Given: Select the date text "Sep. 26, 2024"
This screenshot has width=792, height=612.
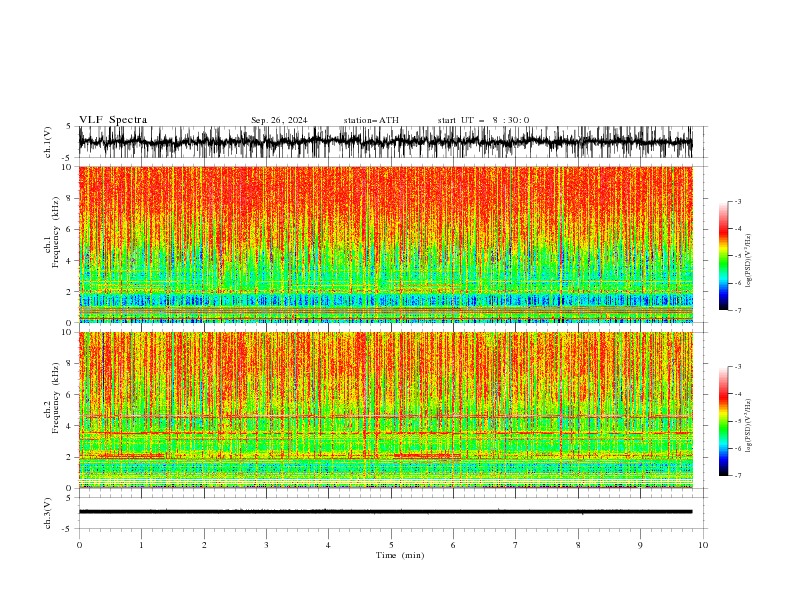Looking at the screenshot, I should click(x=279, y=120).
